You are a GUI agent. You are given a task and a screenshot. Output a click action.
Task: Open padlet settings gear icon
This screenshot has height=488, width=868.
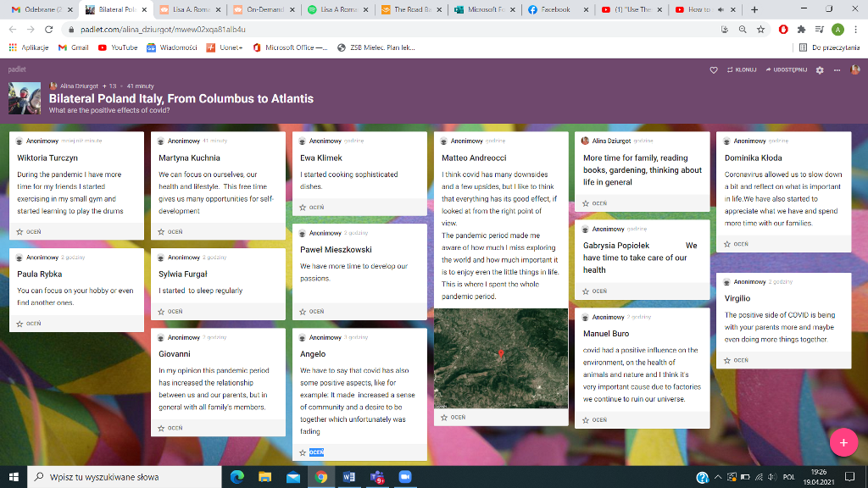[819, 69]
